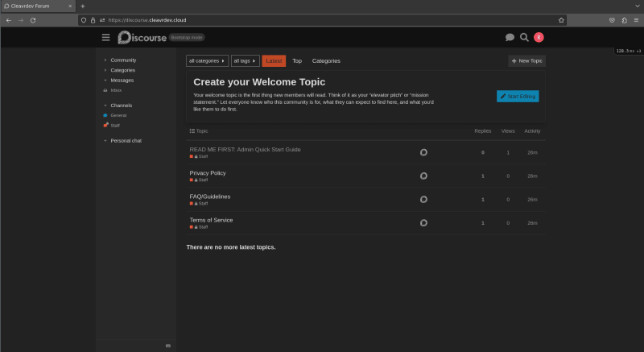The width and height of the screenshot is (644, 352).
Task: Click the Firefox forward arrow
Action: point(21,20)
